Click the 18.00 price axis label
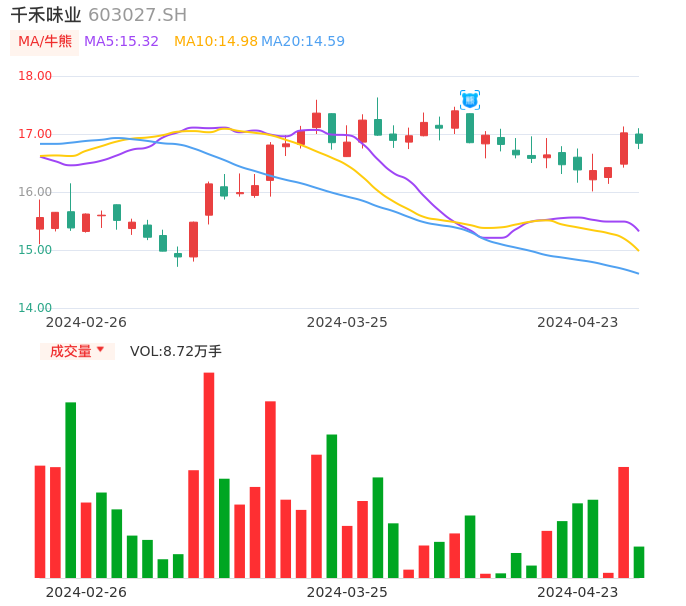The width and height of the screenshot is (686, 606). [x=35, y=76]
